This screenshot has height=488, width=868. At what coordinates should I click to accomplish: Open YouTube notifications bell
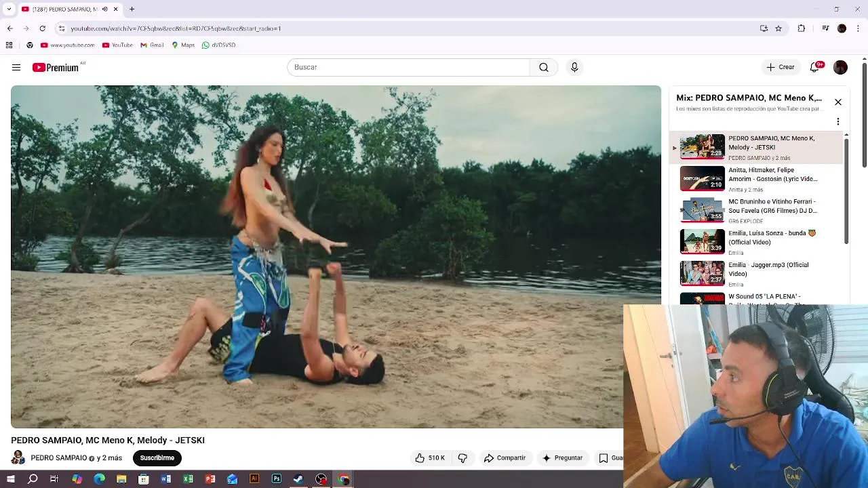pos(815,67)
